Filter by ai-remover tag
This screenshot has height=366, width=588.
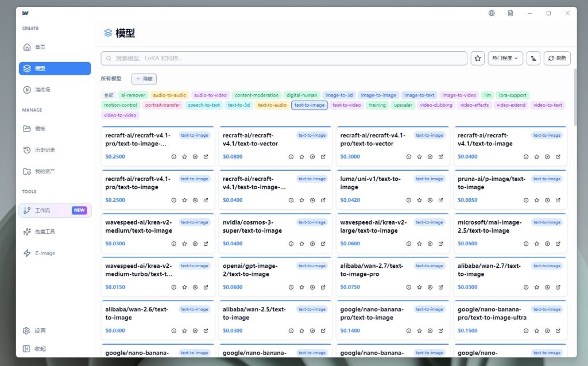[x=133, y=95]
